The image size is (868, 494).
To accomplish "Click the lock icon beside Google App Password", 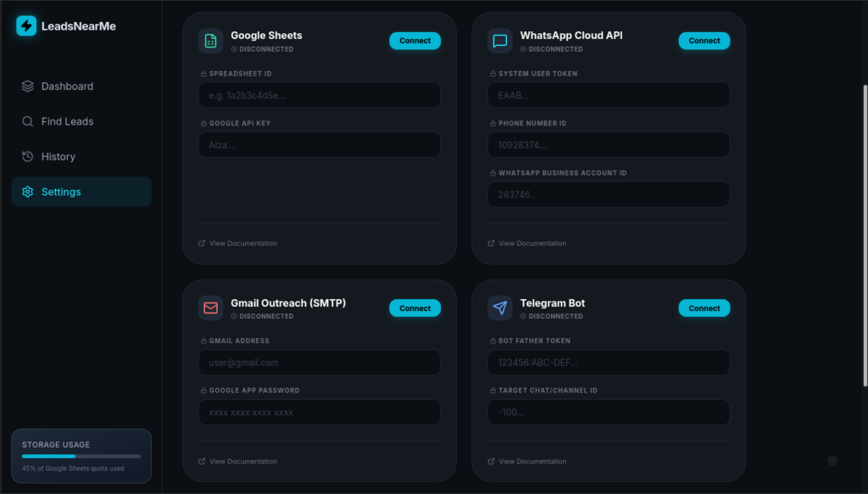I will (203, 391).
